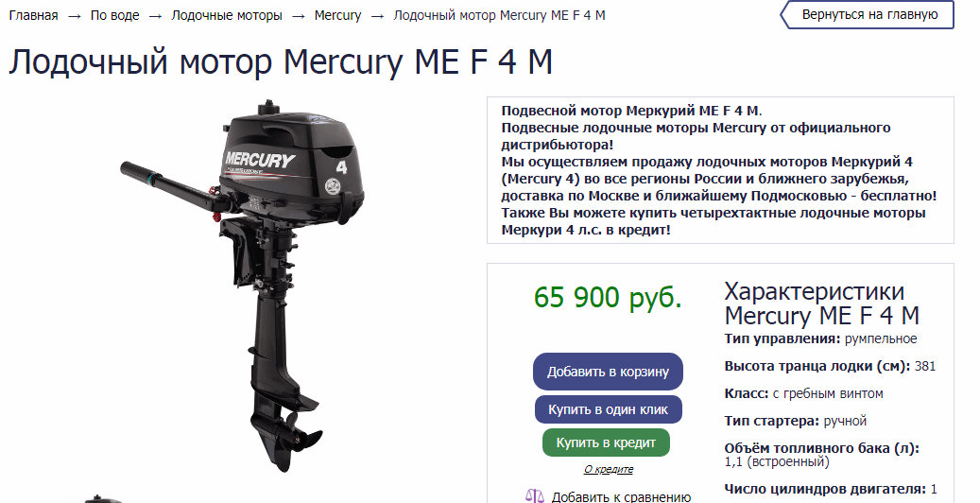
Task: Click the comparison scales icon
Action: tap(535, 496)
